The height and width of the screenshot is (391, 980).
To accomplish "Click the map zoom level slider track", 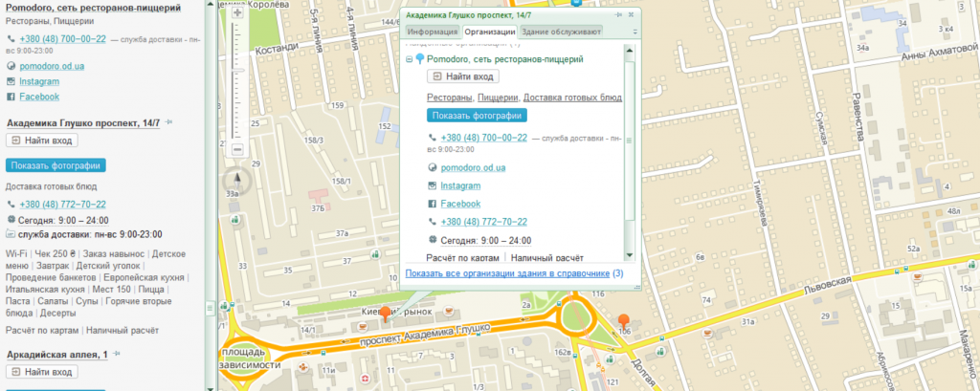I will coord(237,80).
